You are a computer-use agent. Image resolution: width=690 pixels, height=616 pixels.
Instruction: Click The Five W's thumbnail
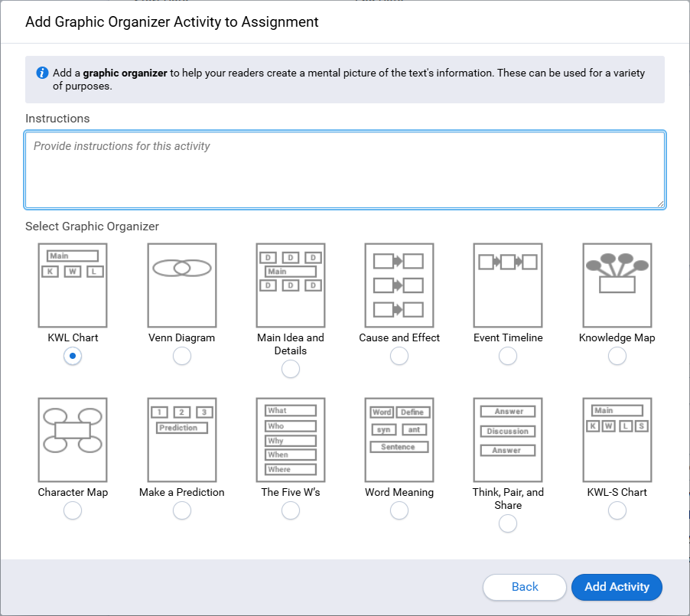pyautogui.click(x=291, y=440)
